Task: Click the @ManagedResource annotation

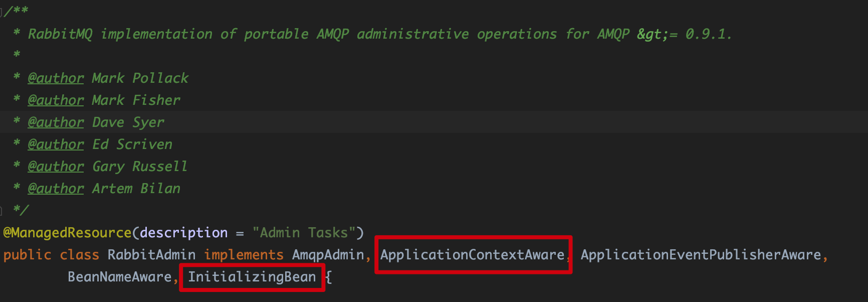Action: [x=67, y=233]
